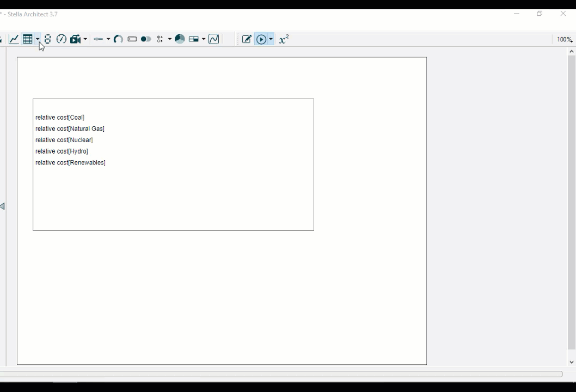The image size is (576, 392).
Task: Select the Numeric Input box tool
Action: tap(132, 39)
